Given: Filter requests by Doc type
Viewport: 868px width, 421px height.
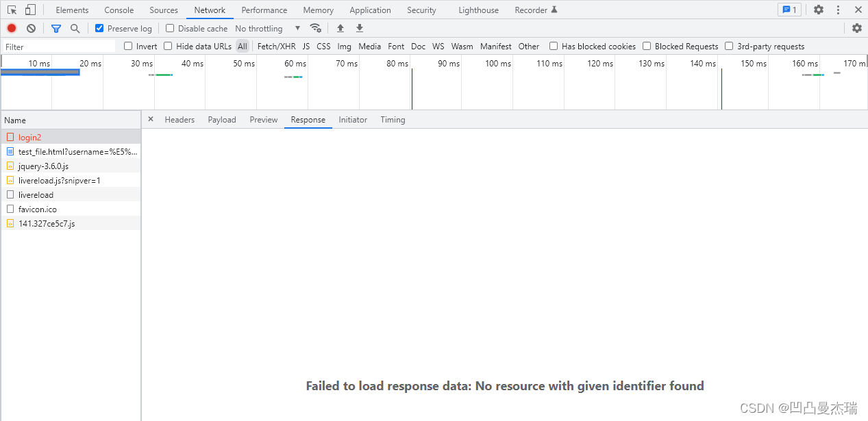Looking at the screenshot, I should [x=419, y=47].
